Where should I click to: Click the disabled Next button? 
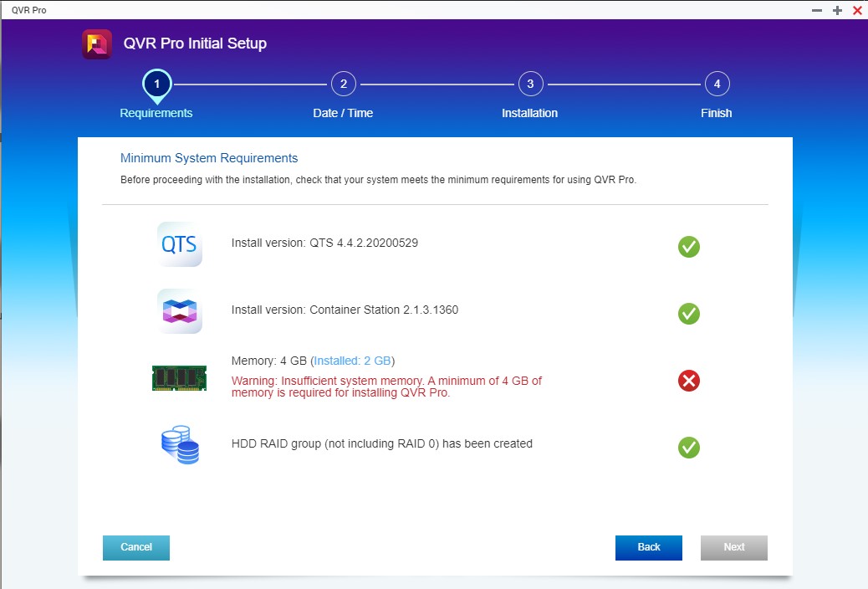pos(733,547)
